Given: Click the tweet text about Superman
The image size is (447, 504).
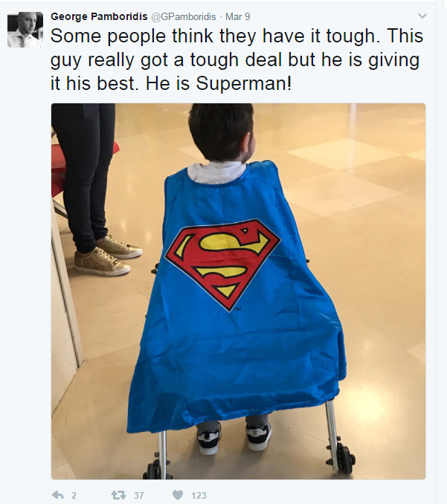Looking at the screenshot, I should tap(237, 59).
